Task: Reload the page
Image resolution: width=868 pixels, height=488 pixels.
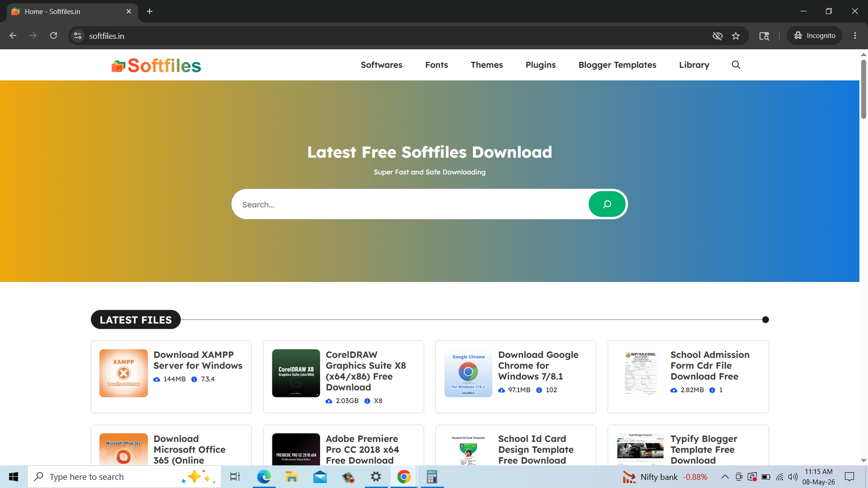Action: click(53, 36)
